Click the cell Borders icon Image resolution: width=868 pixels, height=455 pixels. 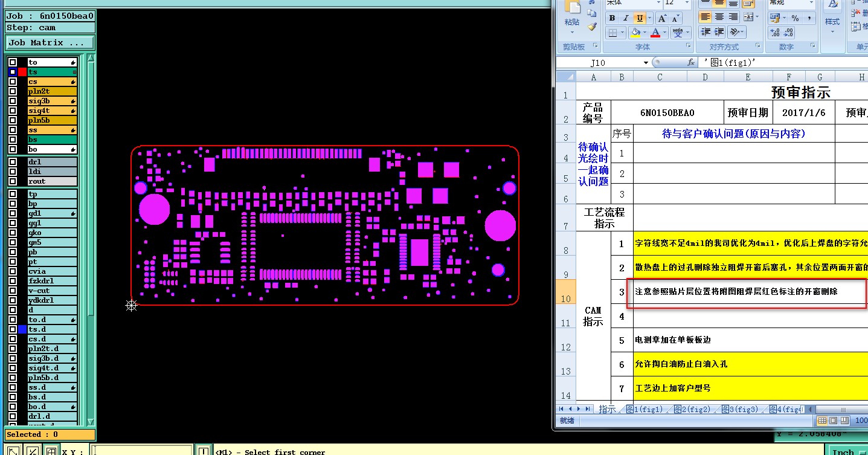pos(612,33)
